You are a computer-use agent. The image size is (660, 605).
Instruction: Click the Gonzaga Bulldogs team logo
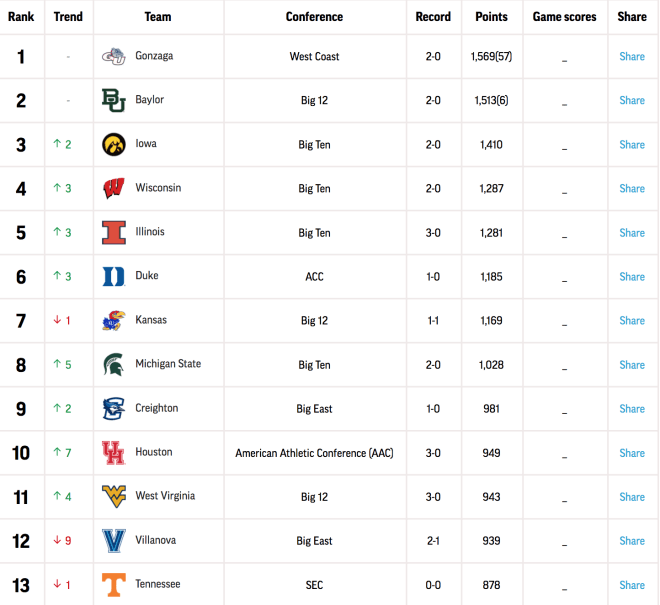pyautogui.click(x=114, y=56)
